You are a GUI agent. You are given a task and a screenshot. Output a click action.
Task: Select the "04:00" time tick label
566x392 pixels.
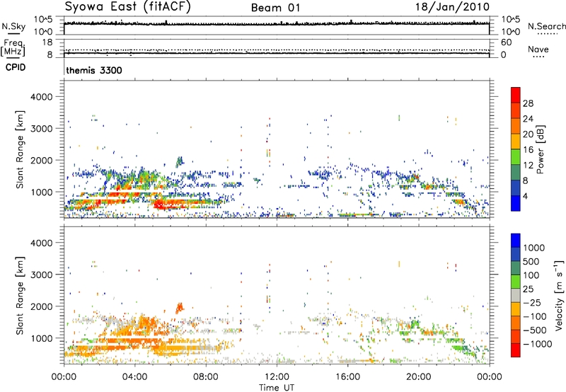134,377
